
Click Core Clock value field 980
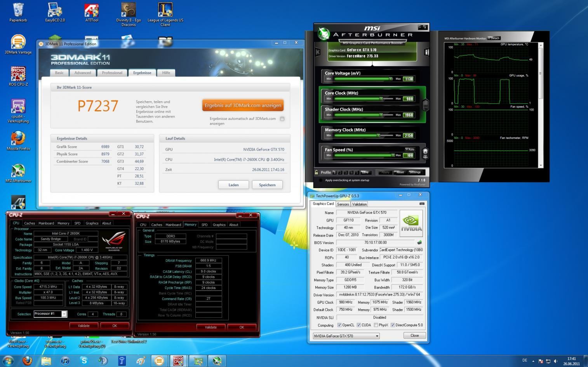point(409,99)
